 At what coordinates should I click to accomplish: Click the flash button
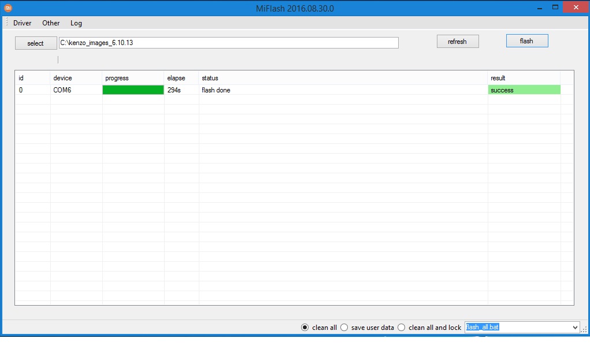click(527, 40)
